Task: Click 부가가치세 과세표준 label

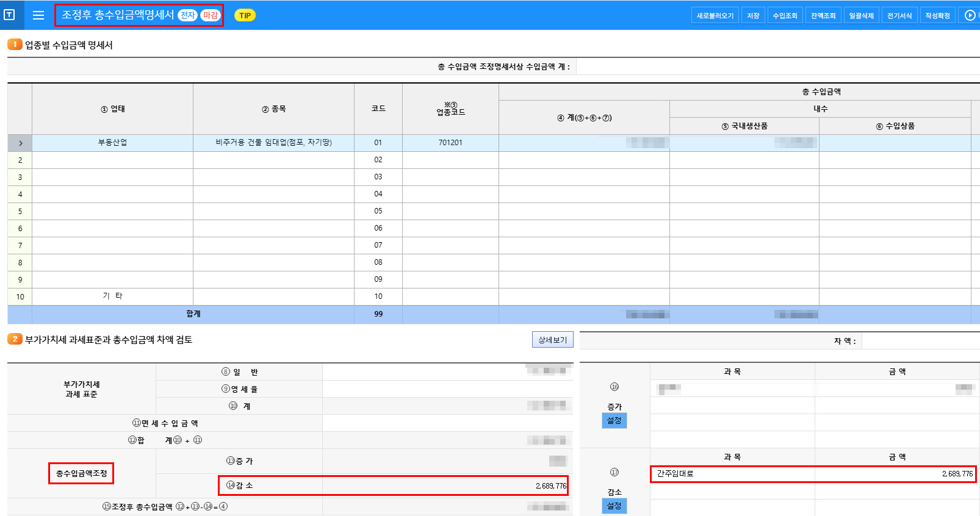Action: (x=81, y=389)
